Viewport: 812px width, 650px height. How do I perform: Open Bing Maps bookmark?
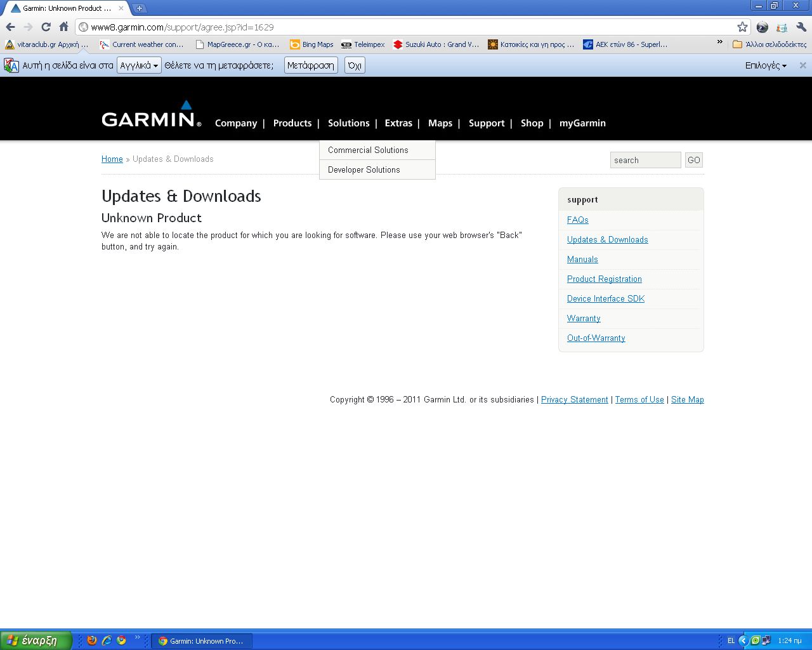311,44
